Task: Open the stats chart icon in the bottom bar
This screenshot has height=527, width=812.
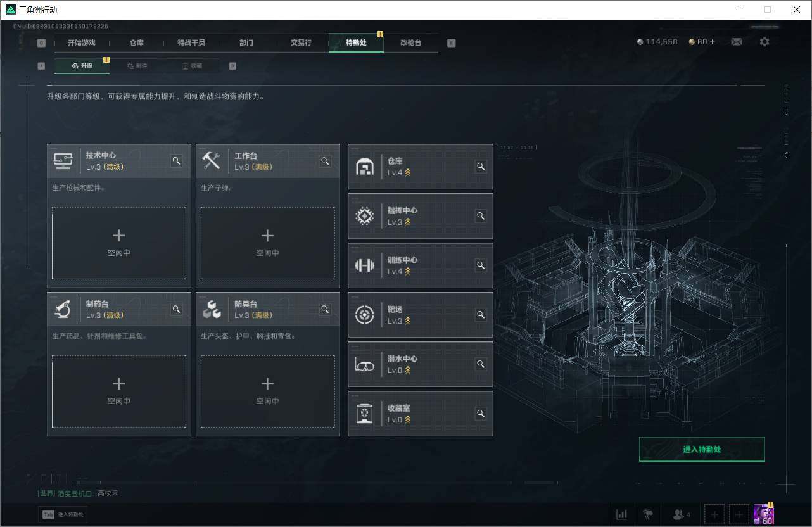Action: point(621,514)
